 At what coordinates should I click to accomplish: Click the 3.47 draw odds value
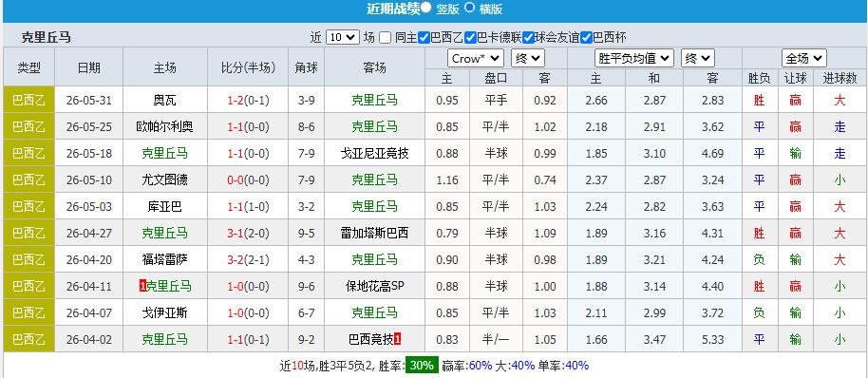tap(654, 339)
